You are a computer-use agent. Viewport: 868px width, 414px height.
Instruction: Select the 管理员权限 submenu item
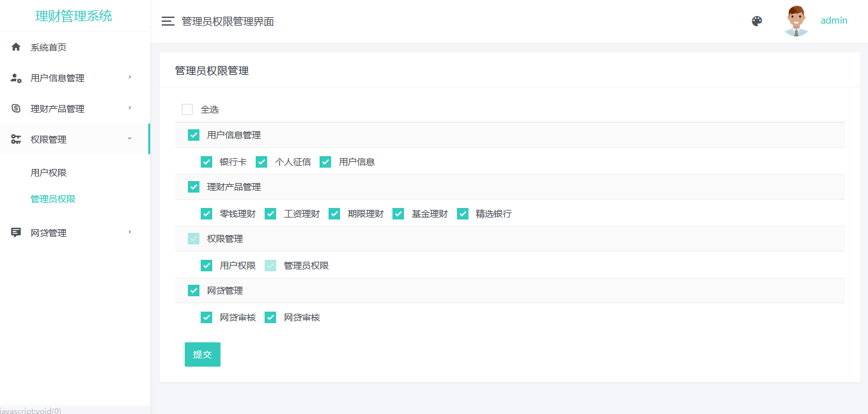pos(53,199)
